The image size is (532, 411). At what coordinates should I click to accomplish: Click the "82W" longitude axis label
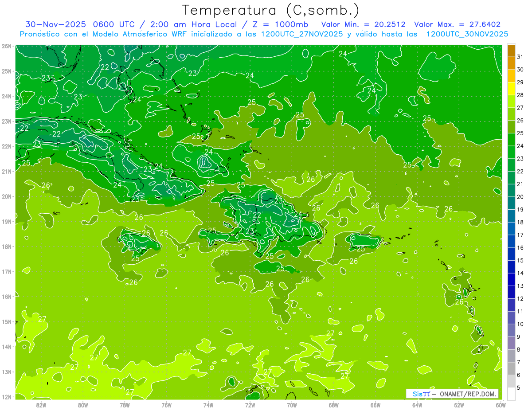click(41, 405)
